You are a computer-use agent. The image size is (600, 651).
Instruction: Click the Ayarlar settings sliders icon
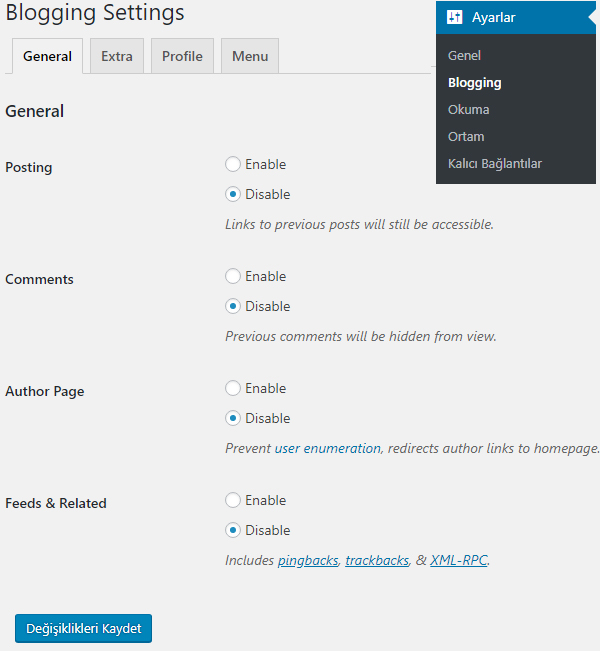click(454, 17)
